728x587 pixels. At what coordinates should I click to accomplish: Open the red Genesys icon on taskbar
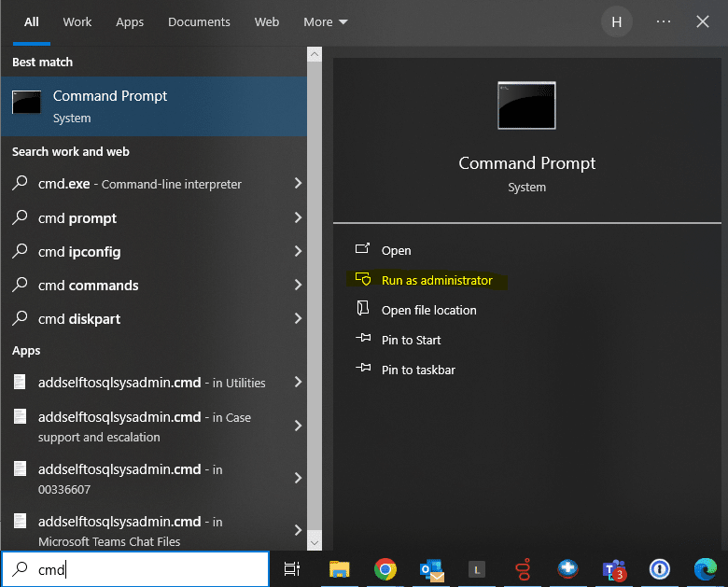pos(524,569)
